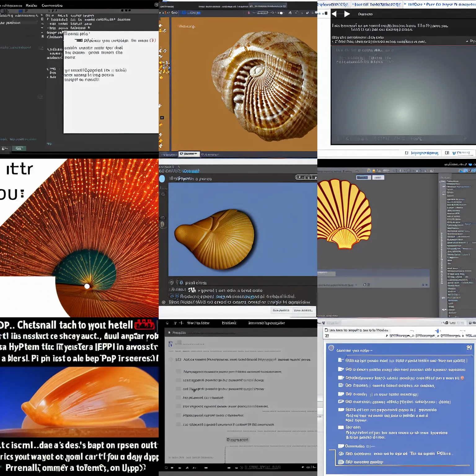
Task: Click the segmented pill button above blue viewport
Action: tap(306, 177)
